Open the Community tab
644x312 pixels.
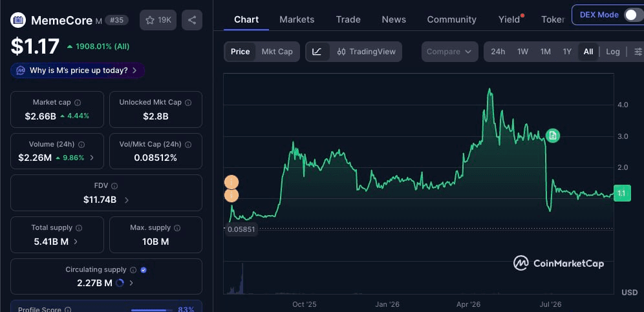coord(452,19)
